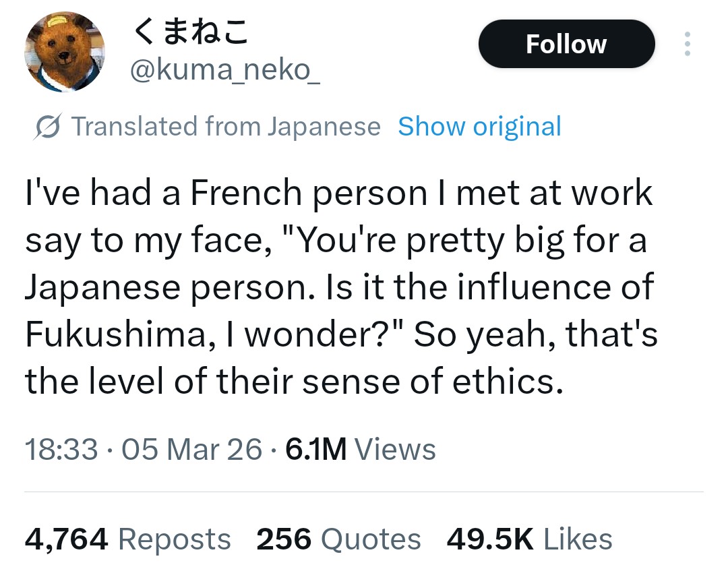Image resolution: width=728 pixels, height=565 pixels.
Task: View the 6.1M views analytics
Action: tap(361, 449)
